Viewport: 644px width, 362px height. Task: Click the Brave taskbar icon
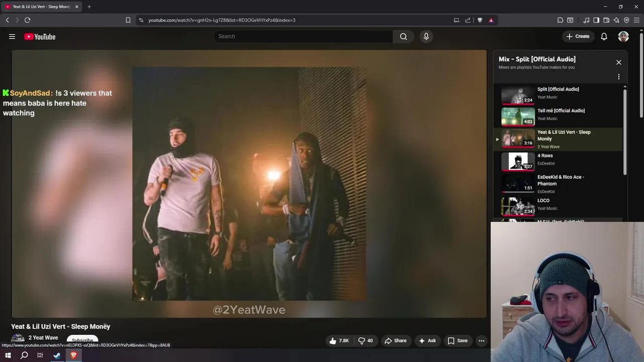73,355
